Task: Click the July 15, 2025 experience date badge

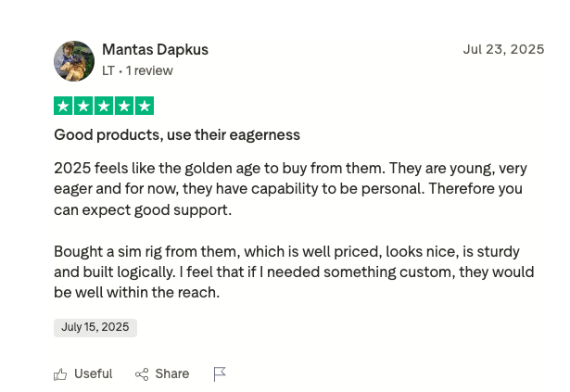Action: coord(95,327)
